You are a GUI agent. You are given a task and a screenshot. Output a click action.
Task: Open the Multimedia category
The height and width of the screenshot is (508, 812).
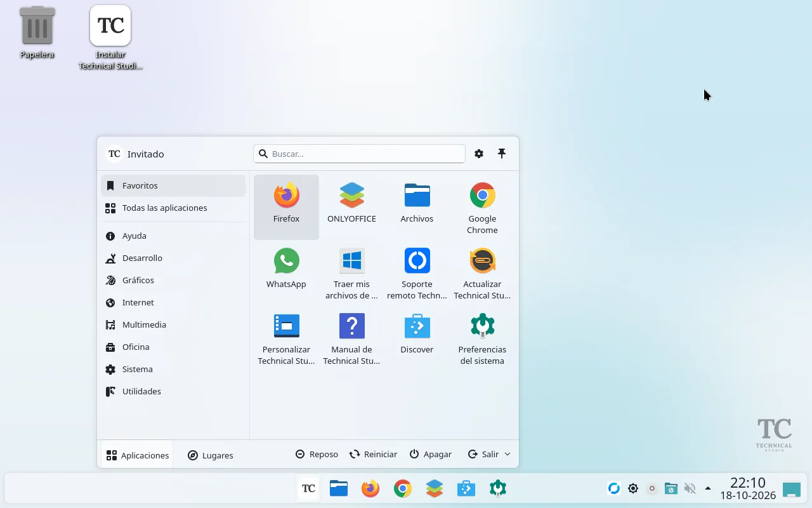[x=173, y=324]
